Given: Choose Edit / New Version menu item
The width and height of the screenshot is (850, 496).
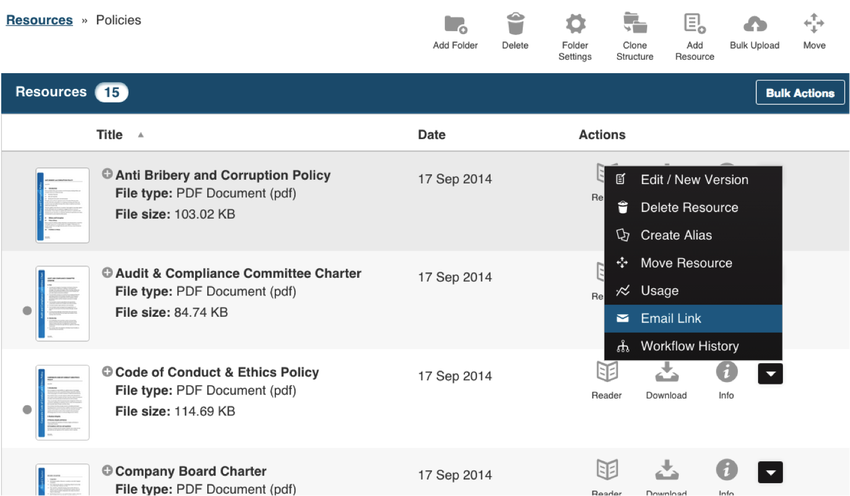Looking at the screenshot, I should (692, 180).
